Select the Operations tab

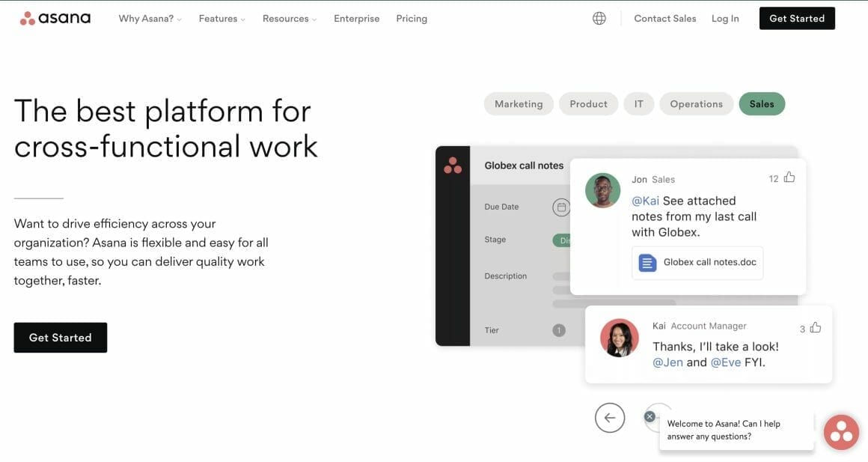(x=697, y=104)
